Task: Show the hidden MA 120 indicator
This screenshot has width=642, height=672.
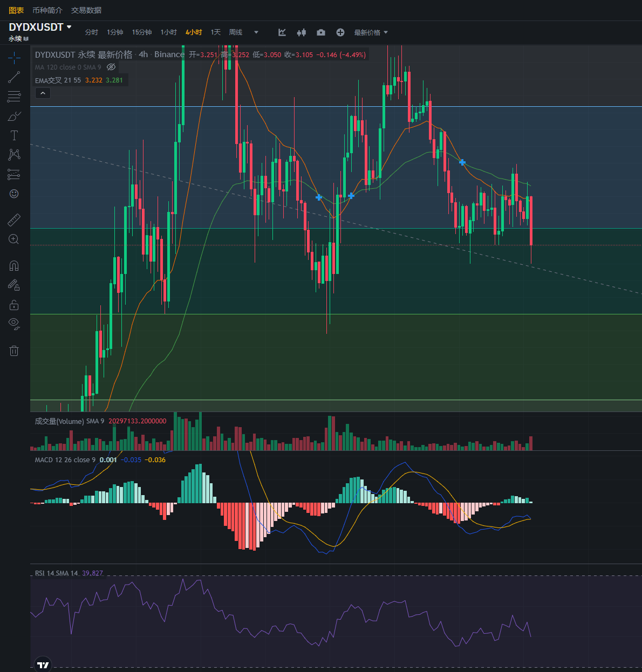Action: (111, 67)
